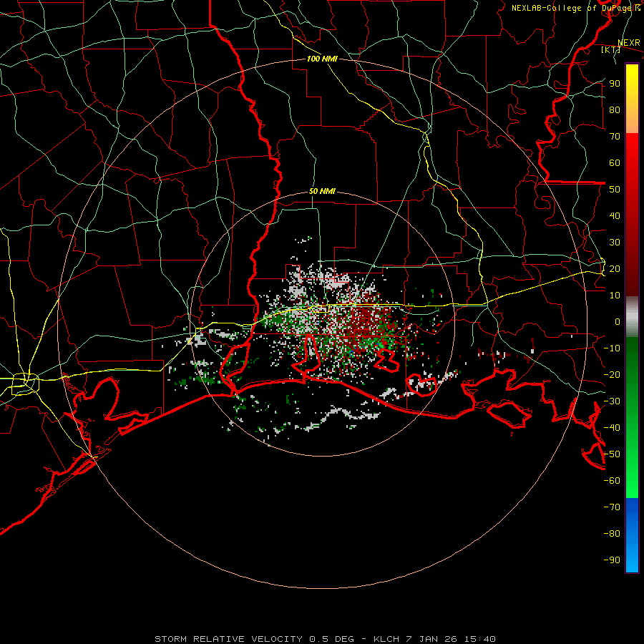Click the 90 value on velocity scale
644x644 pixels.
615,84
